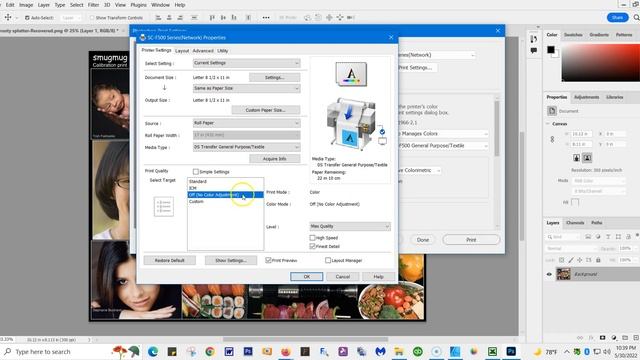Open the Photoshop Manages Colors dropdown

443,133
